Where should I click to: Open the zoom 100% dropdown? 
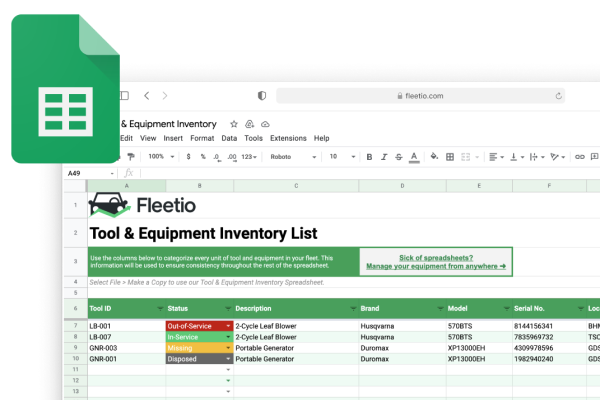coord(161,157)
